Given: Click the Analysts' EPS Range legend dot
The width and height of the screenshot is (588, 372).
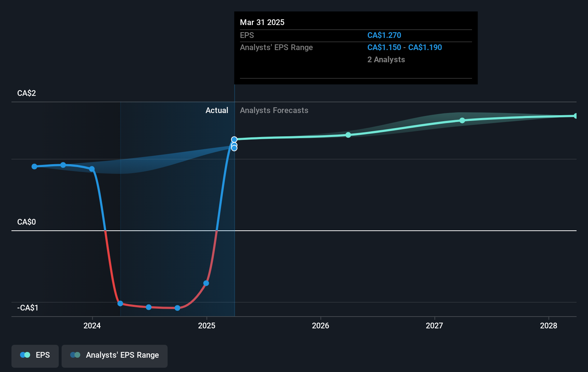Looking at the screenshot, I should pyautogui.click(x=75, y=355).
